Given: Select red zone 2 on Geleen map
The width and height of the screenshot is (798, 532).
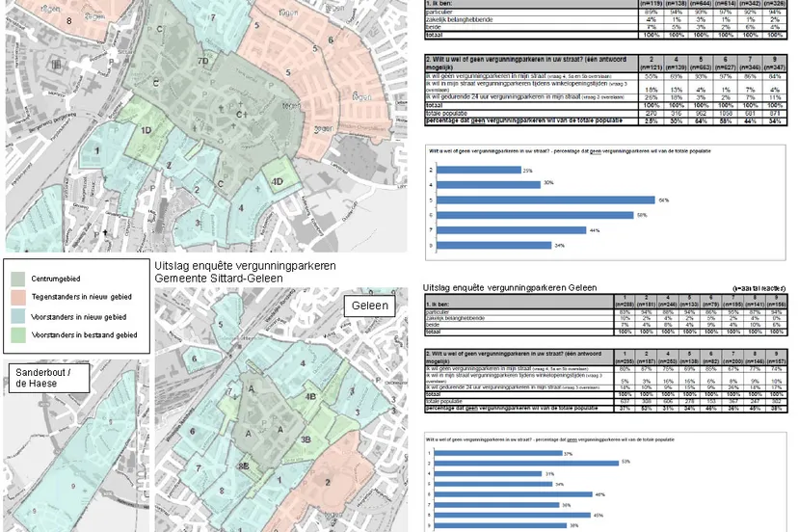Looking at the screenshot, I should 329,481.
